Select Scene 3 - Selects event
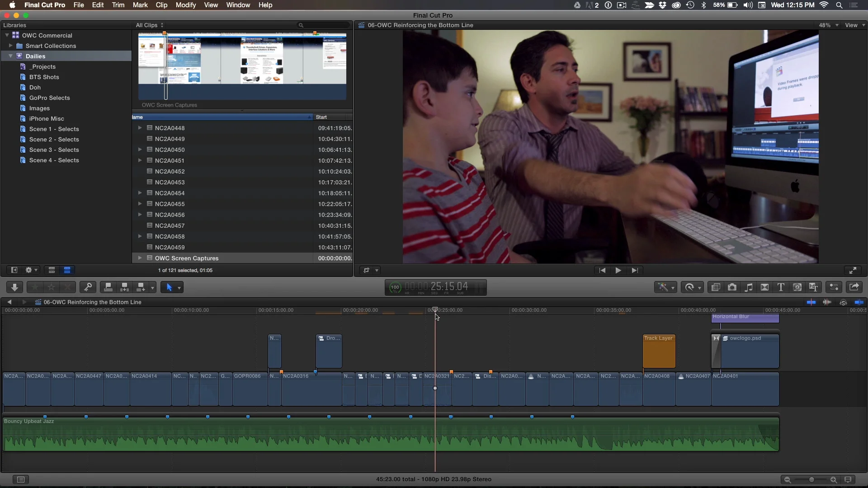Screen dimensions: 868x488 click(x=54, y=150)
